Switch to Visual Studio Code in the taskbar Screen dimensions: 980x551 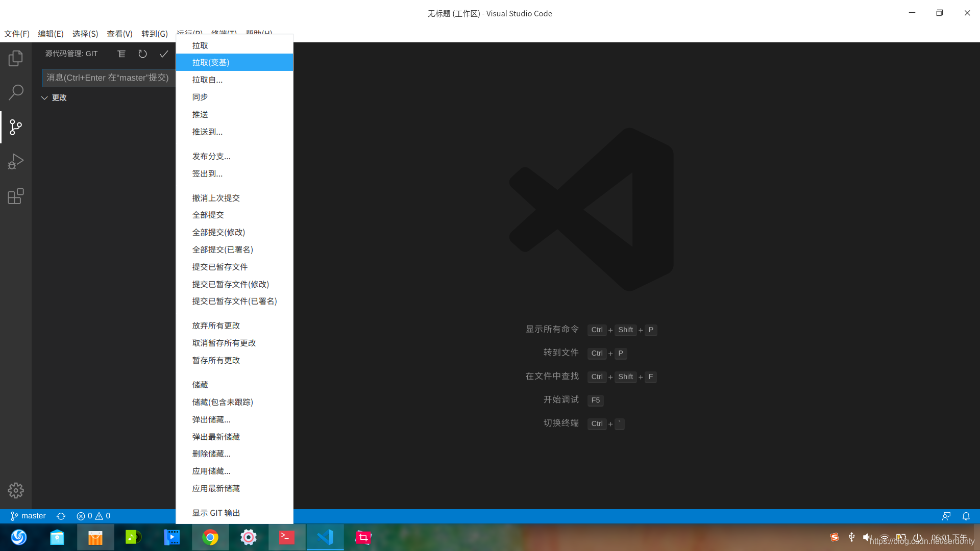pyautogui.click(x=325, y=537)
